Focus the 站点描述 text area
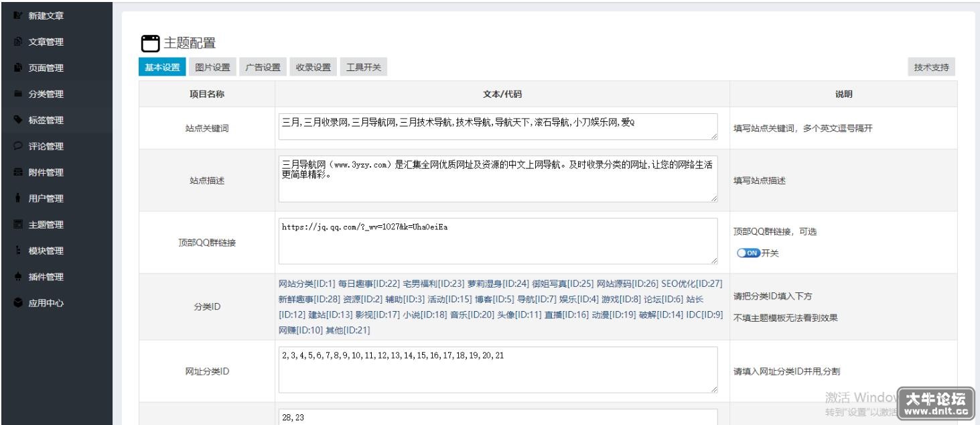The width and height of the screenshot is (980, 425). tap(498, 179)
